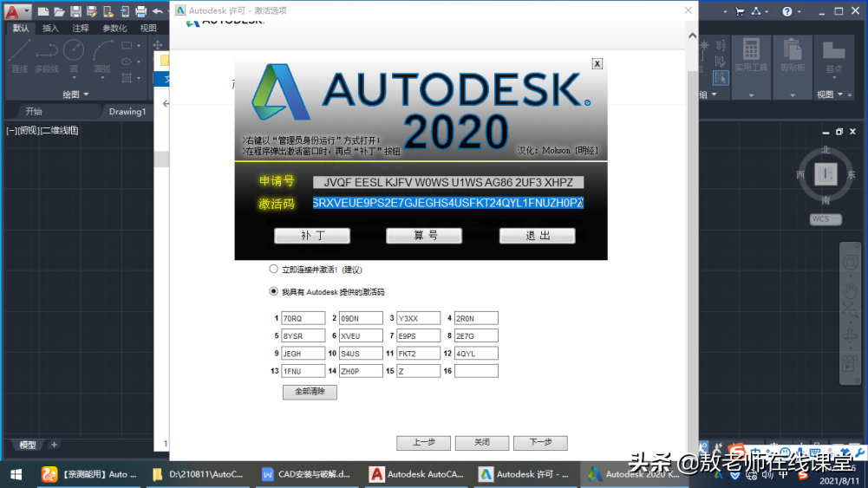868x488 pixels.
Task: Expand the Rectangle tool dropdown arrow
Action: coord(139,45)
